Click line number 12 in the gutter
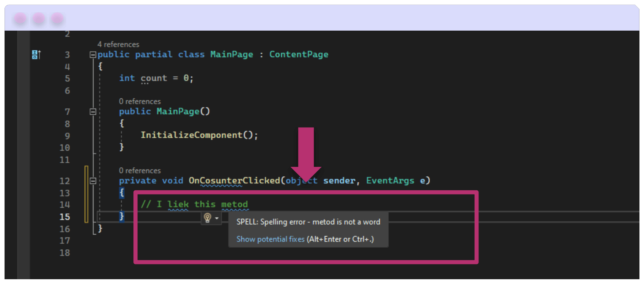This screenshot has width=644, height=283. click(x=65, y=181)
